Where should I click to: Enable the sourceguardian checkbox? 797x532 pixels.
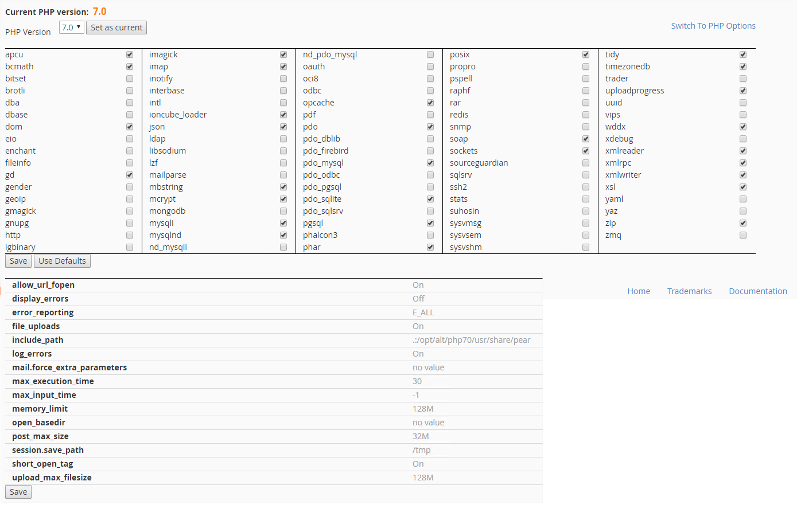(586, 163)
